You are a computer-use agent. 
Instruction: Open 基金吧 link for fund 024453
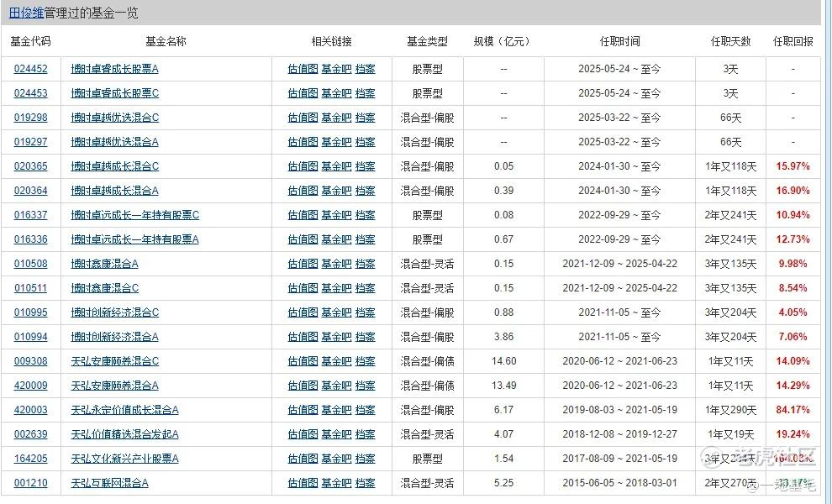(336, 93)
